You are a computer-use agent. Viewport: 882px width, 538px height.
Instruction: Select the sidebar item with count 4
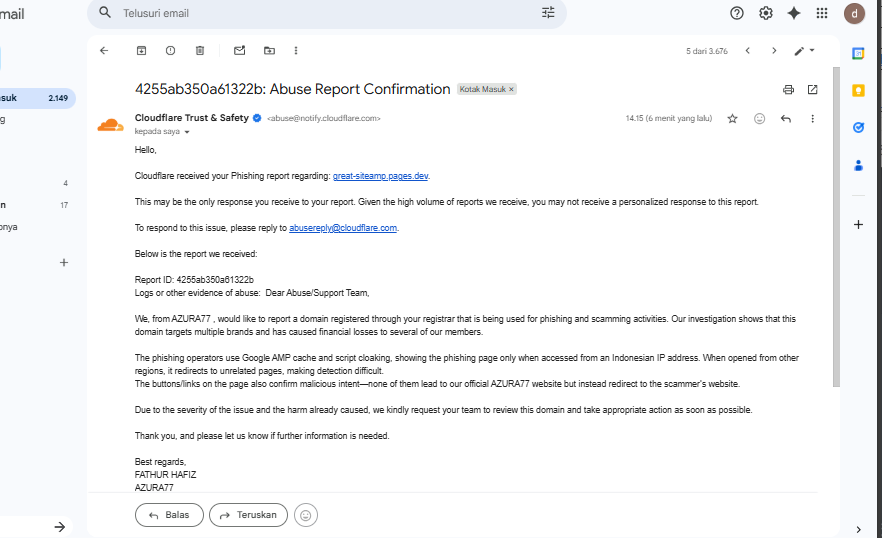(x=37, y=183)
